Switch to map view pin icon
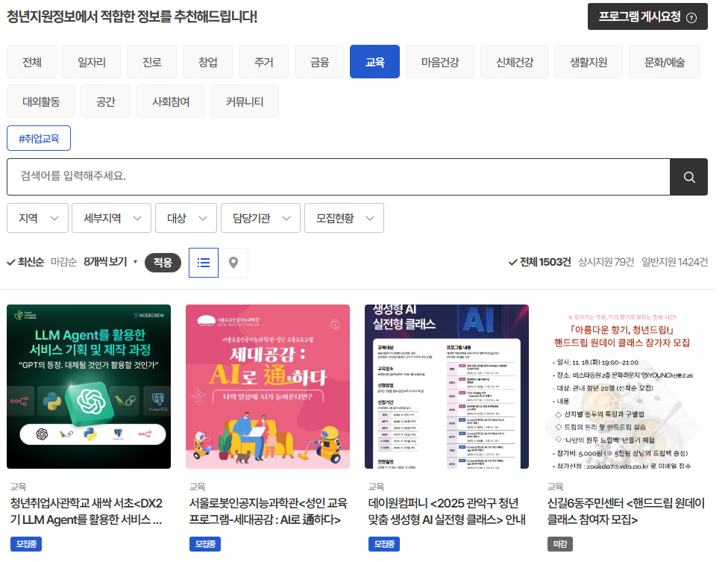Image resolution: width=728 pixels, height=562 pixels. (233, 263)
